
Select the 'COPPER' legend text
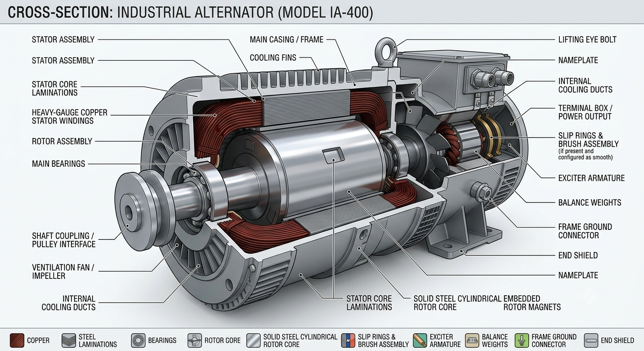coord(38,340)
